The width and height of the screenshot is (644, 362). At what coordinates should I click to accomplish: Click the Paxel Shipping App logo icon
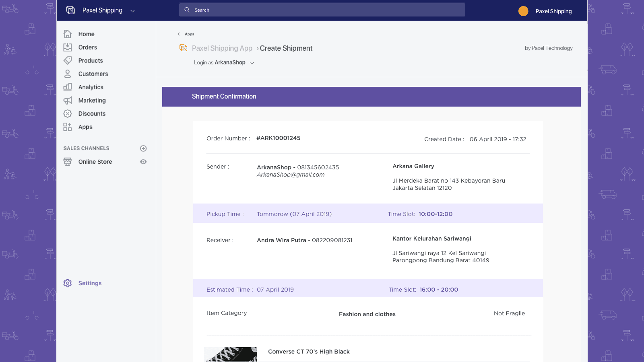pos(183,48)
